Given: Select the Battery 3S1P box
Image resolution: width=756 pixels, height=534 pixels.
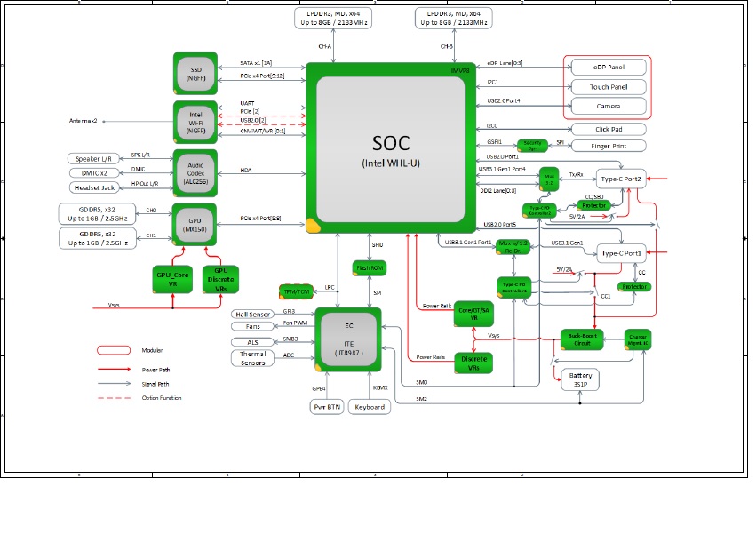Looking at the screenshot, I should pyautogui.click(x=580, y=379).
